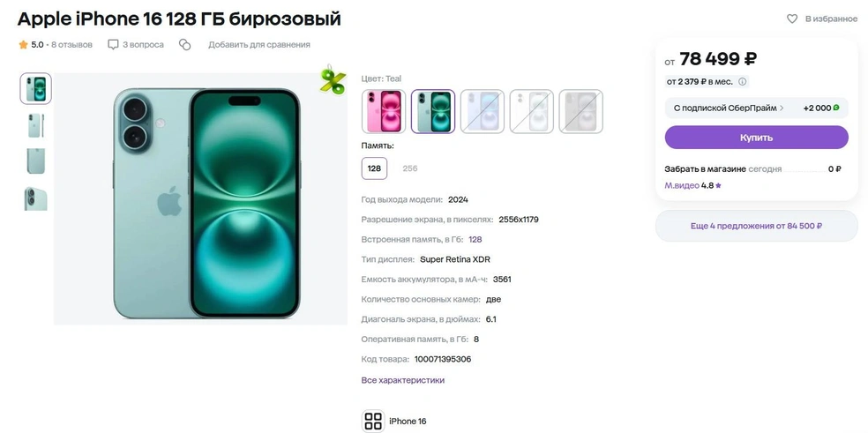Open the "8 отзывов" reviews link
Image resolution: width=868 pixels, height=433 pixels.
[x=72, y=44]
